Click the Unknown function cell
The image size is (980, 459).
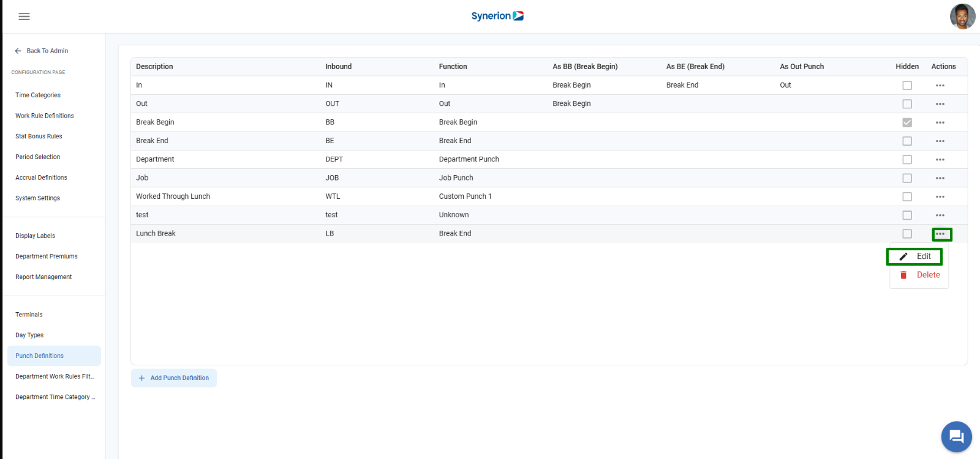[454, 215]
